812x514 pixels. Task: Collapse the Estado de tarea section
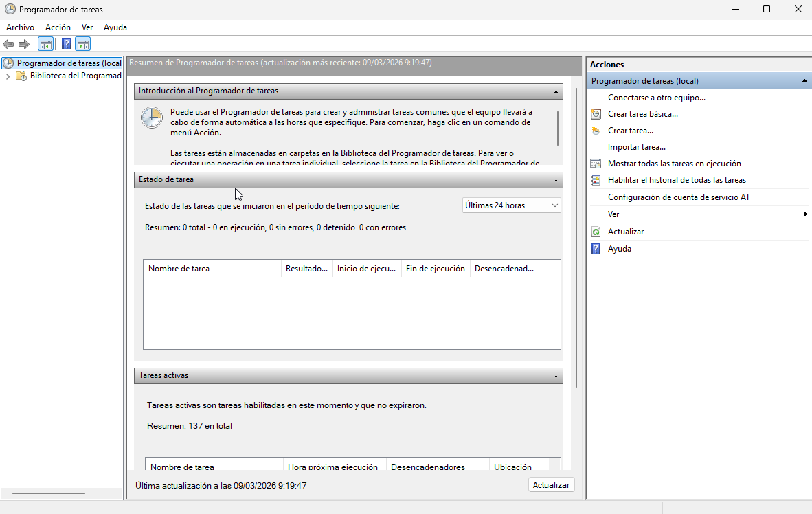pyautogui.click(x=556, y=180)
